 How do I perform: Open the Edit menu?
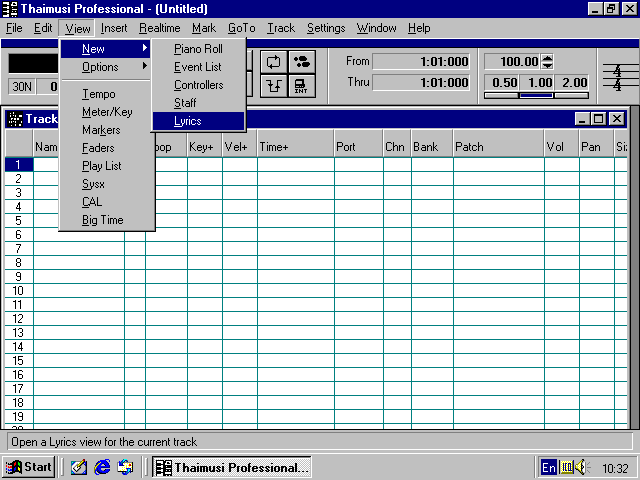tap(43, 28)
